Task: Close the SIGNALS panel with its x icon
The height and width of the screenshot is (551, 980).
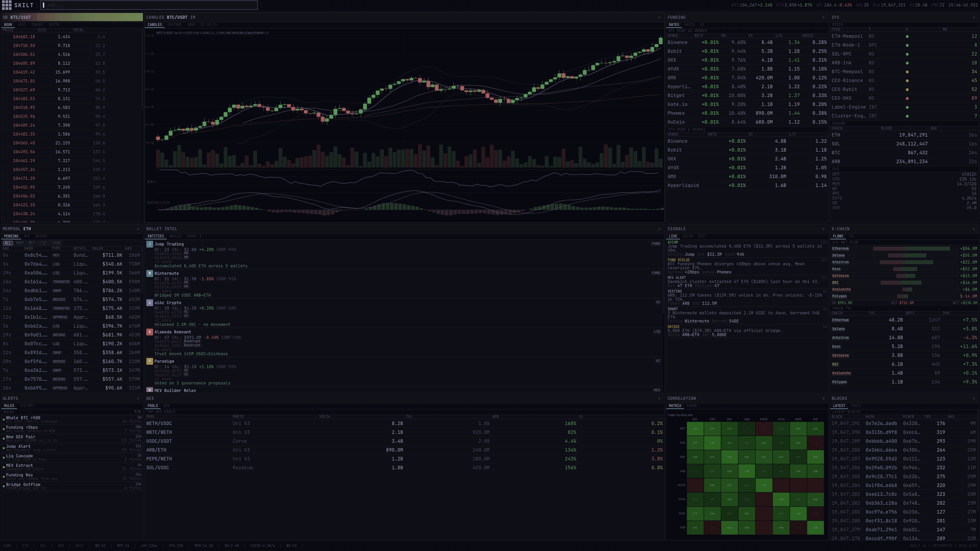Action: 823,229
